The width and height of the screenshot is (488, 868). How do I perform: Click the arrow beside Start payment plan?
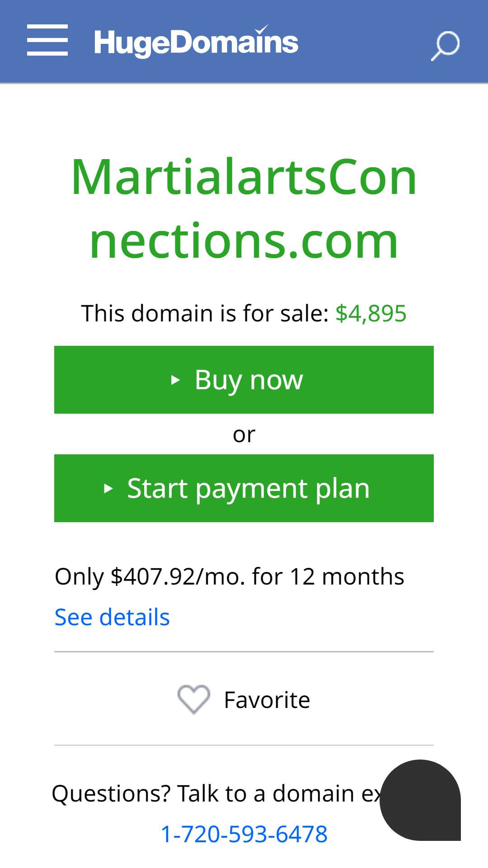tap(108, 489)
